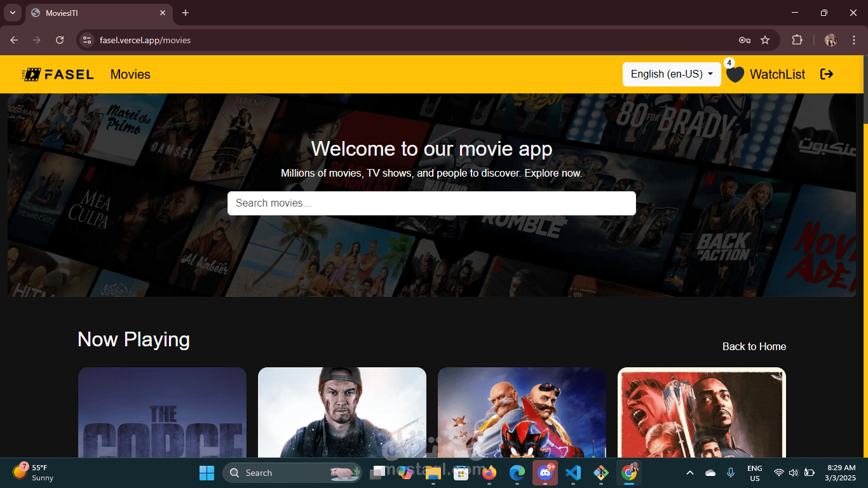Open the OneDrive cloud tray icon

tap(710, 473)
